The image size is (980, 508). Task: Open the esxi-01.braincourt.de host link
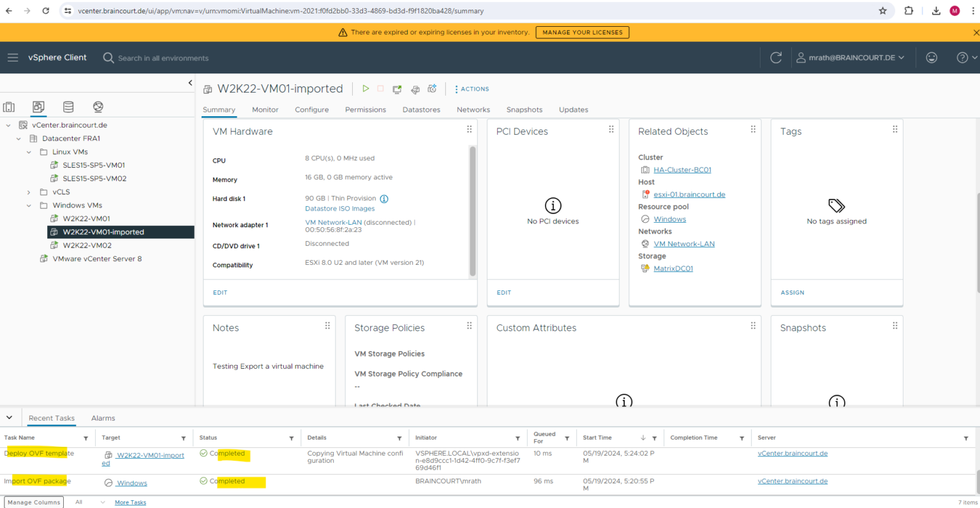[688, 194]
